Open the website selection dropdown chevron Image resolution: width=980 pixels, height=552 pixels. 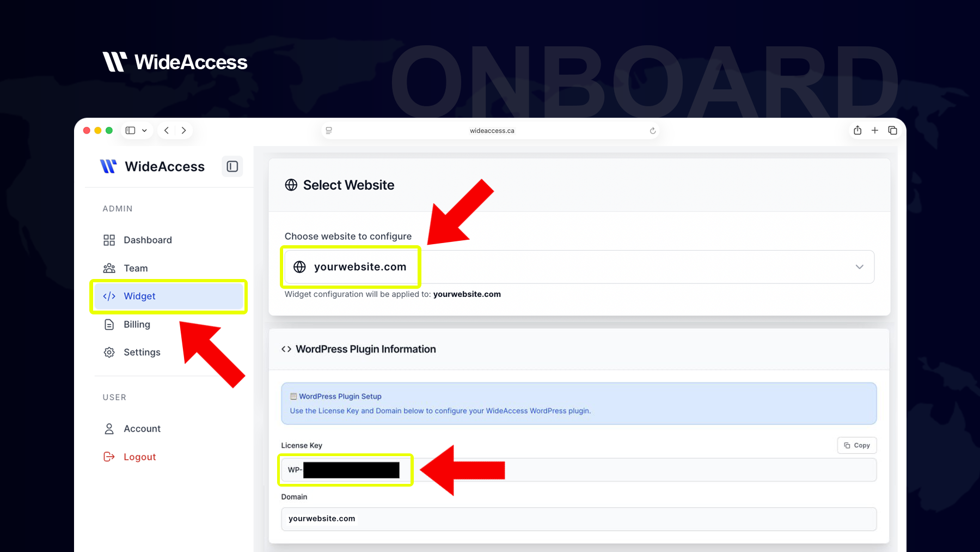859,267
